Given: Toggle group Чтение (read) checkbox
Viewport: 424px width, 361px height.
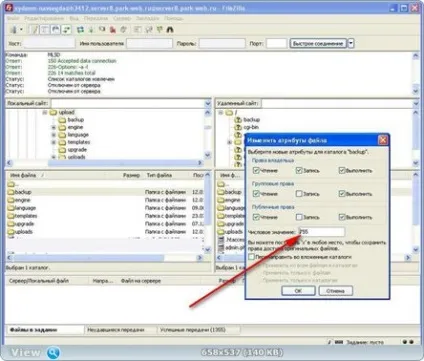Looking at the screenshot, I should click(x=256, y=194).
